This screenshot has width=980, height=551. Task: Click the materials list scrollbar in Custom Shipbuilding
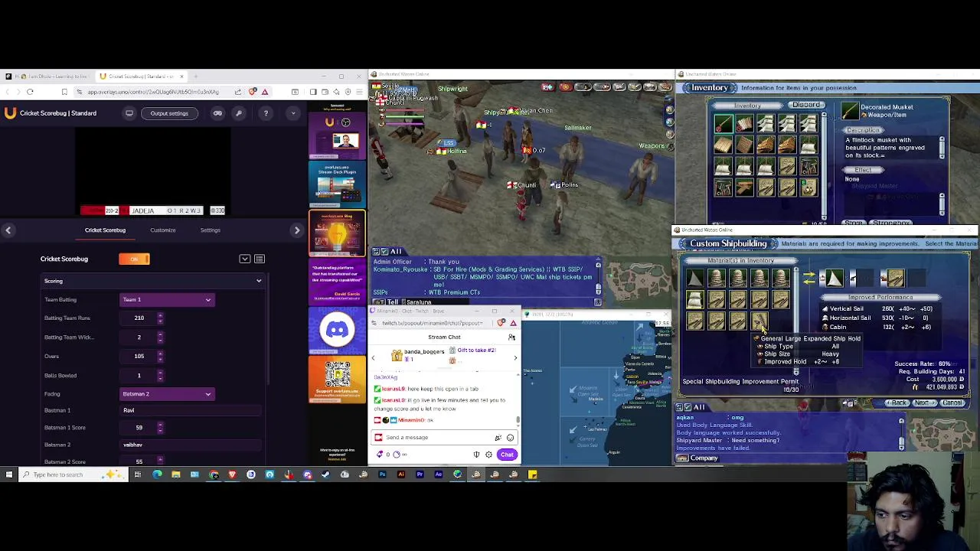(x=795, y=321)
